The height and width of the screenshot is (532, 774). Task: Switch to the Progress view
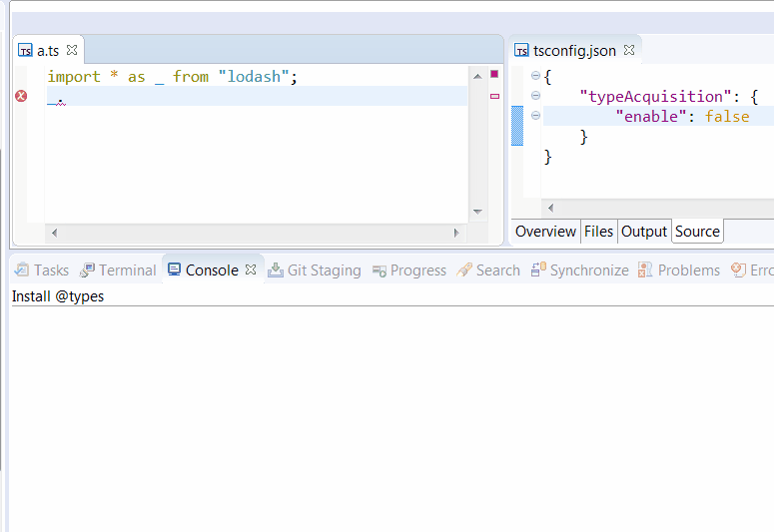408,270
